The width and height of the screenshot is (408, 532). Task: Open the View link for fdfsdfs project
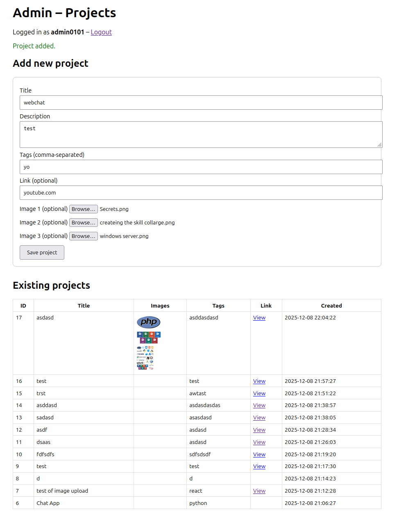point(259,454)
